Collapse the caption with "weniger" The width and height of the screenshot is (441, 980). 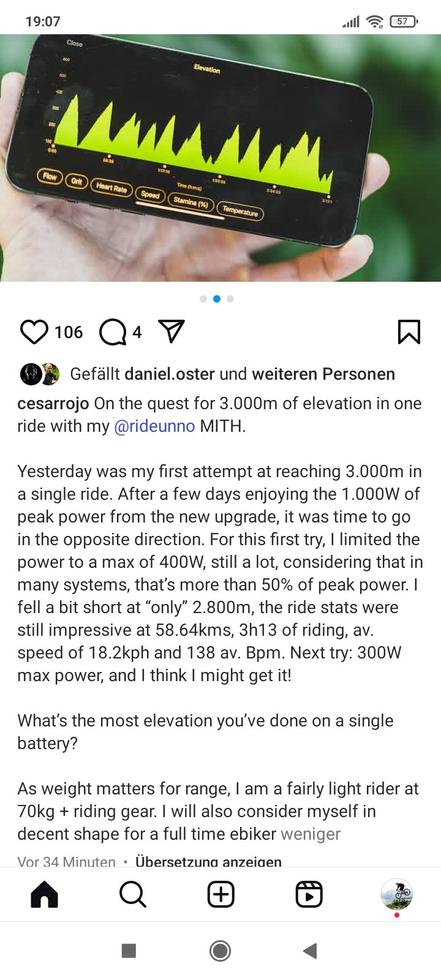pos(311,834)
